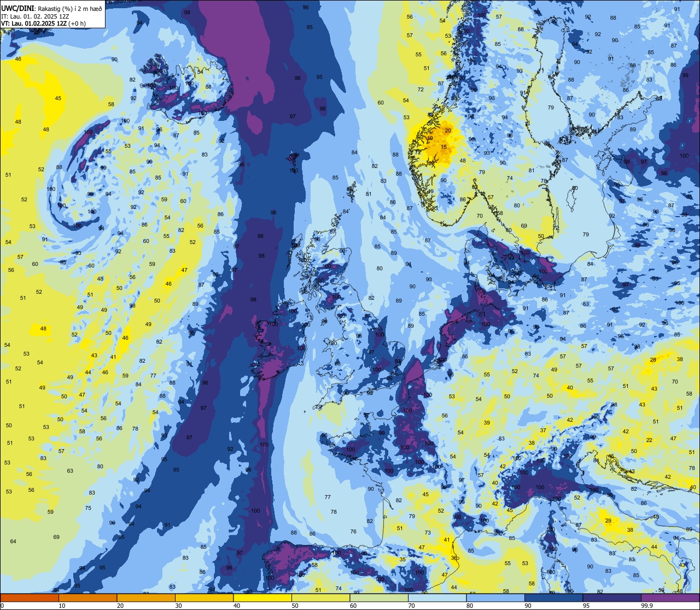The height and width of the screenshot is (610, 700).
Task: Click the dark blue legend segment between 90 and 95
Action: click(553, 597)
